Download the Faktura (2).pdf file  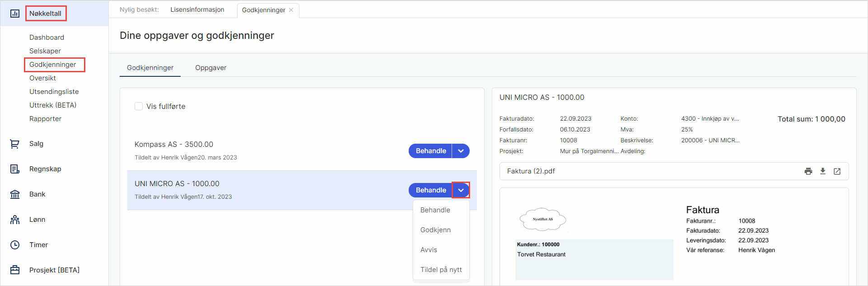[x=823, y=171]
